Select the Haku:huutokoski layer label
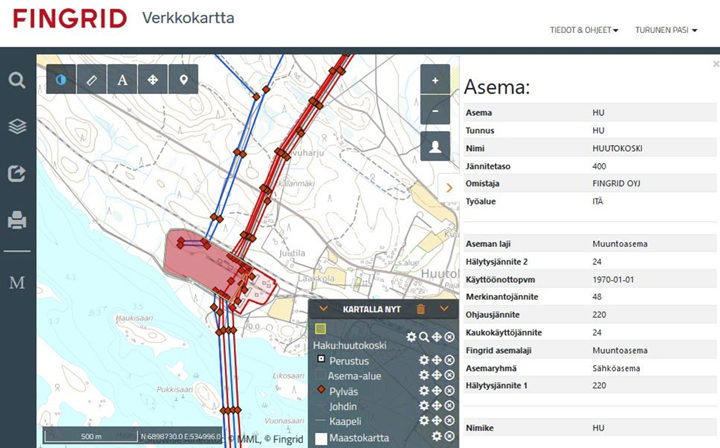 point(349,345)
